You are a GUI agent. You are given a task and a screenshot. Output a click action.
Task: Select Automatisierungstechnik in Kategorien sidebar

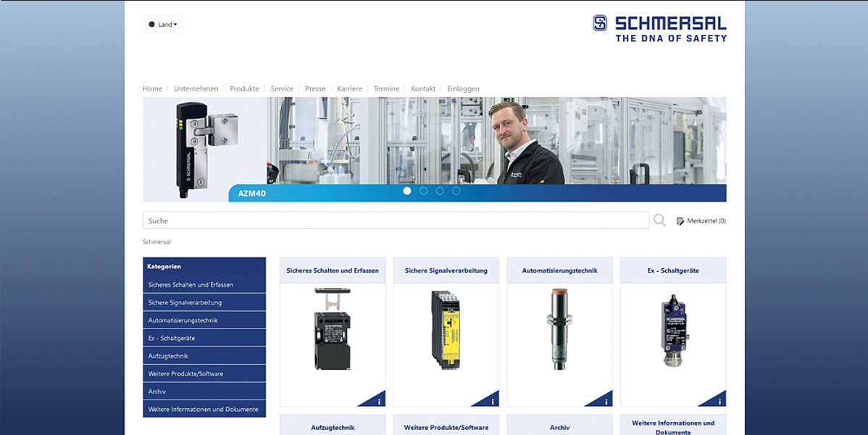coord(204,320)
